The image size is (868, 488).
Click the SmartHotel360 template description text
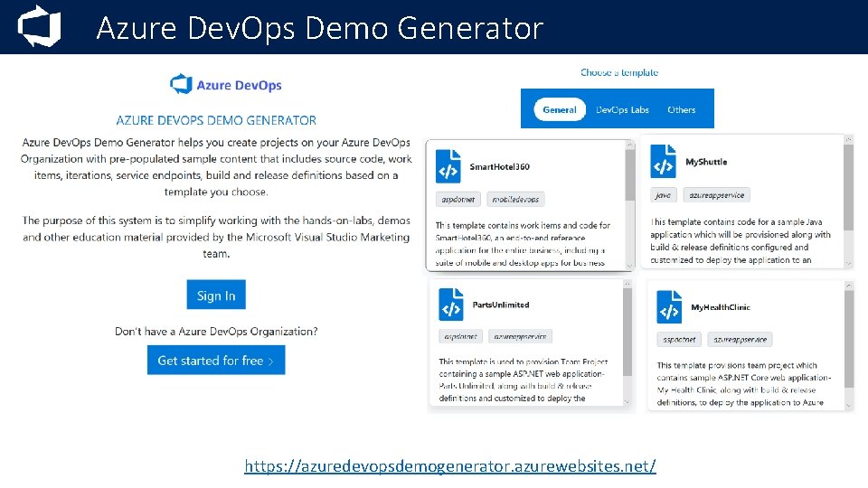pos(523,244)
